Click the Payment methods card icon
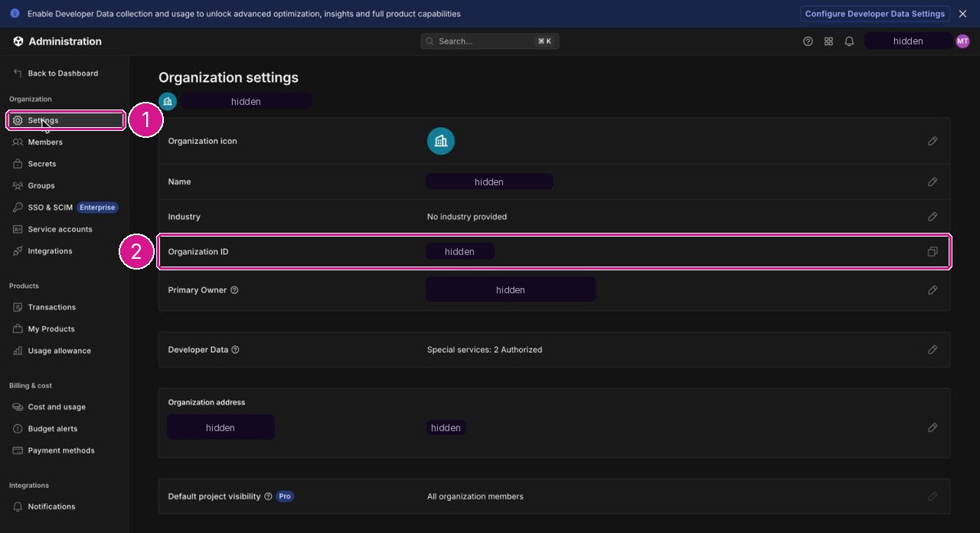980x533 pixels. coord(18,451)
